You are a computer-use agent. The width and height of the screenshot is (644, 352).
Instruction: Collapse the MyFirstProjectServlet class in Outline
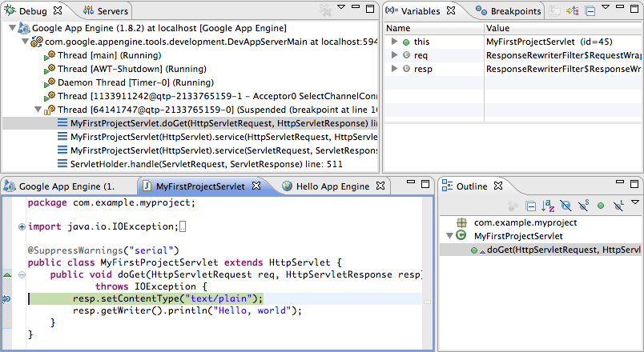pyautogui.click(x=450, y=236)
